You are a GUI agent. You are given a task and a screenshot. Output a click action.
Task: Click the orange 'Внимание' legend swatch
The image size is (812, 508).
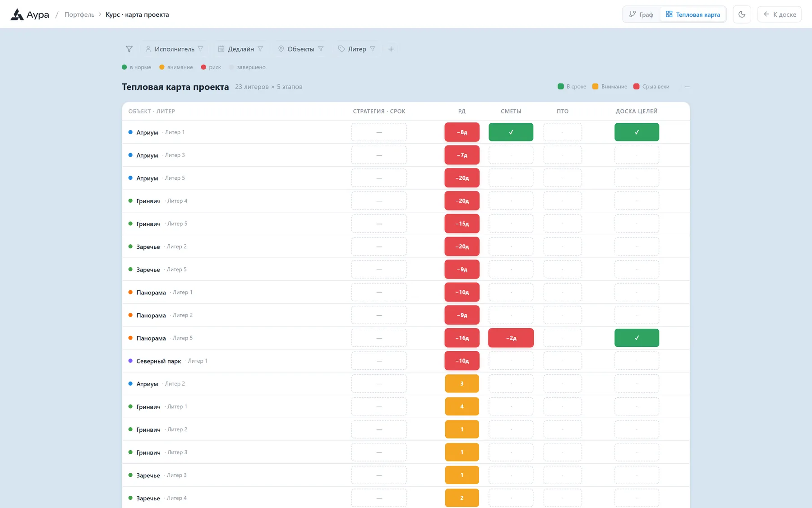point(595,87)
